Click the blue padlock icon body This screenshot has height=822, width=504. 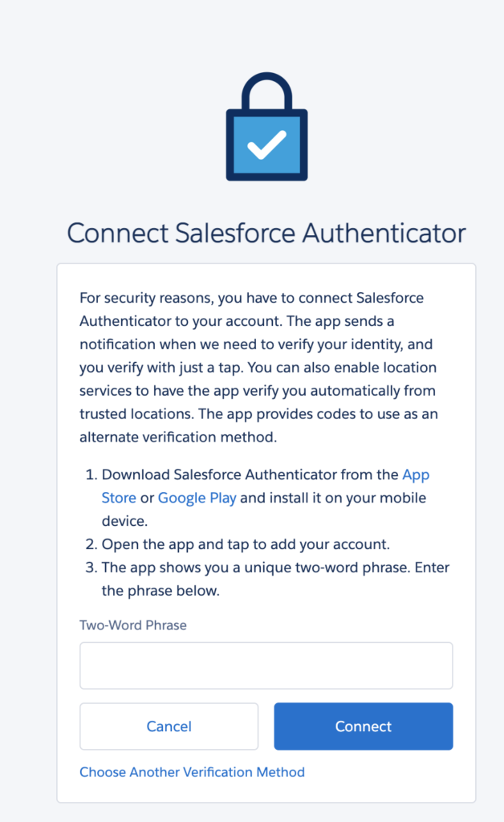(266, 145)
